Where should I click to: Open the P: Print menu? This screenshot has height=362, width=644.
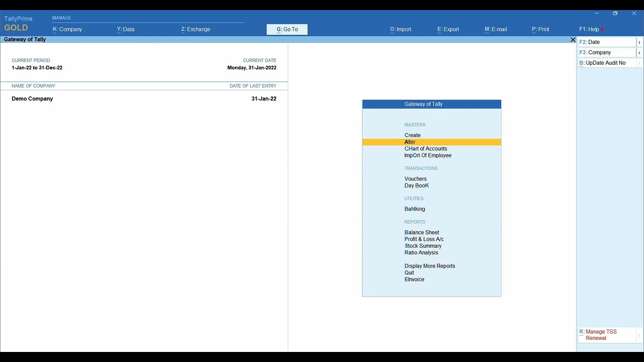tap(540, 29)
